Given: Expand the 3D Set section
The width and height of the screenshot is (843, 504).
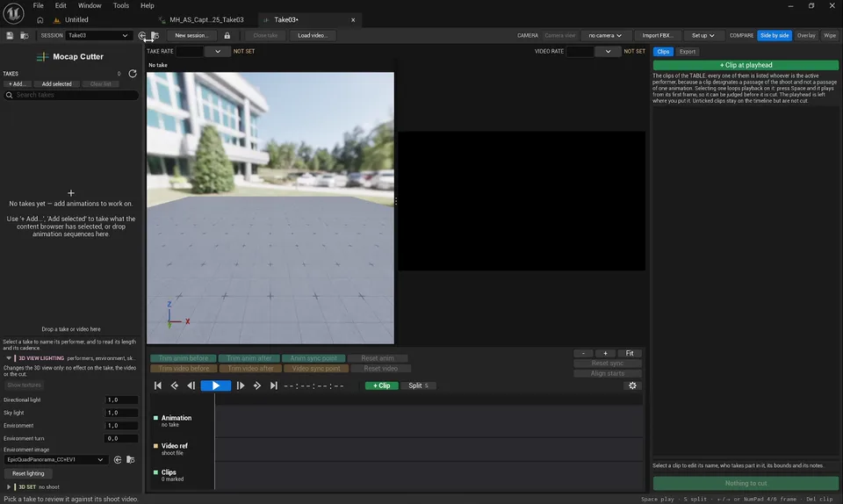Looking at the screenshot, I should click(x=9, y=486).
